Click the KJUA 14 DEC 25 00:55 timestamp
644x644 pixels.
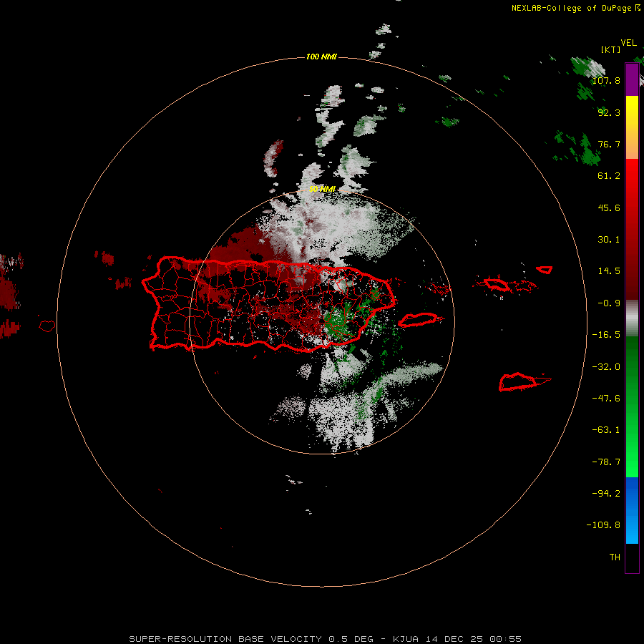click(457, 639)
